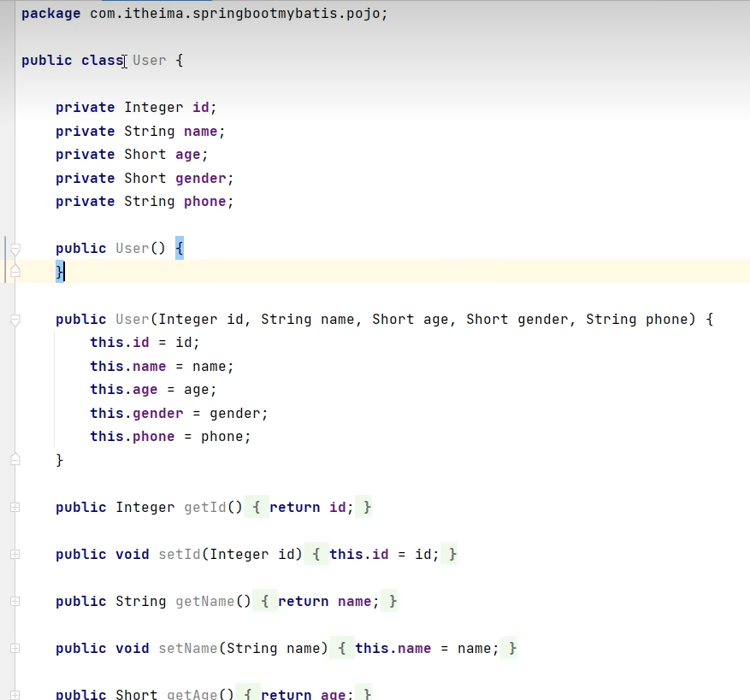
Task: Expand the folded getName() method in the gutter
Action: point(15,601)
